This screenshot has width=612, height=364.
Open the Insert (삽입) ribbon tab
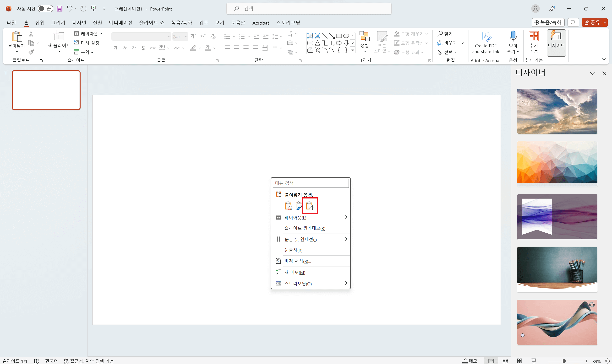[40, 22]
